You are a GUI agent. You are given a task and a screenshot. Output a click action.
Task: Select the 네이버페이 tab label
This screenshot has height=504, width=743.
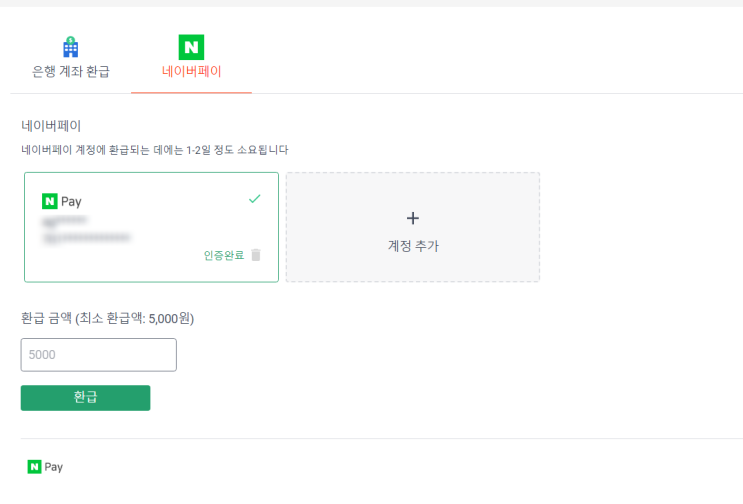coord(191,72)
